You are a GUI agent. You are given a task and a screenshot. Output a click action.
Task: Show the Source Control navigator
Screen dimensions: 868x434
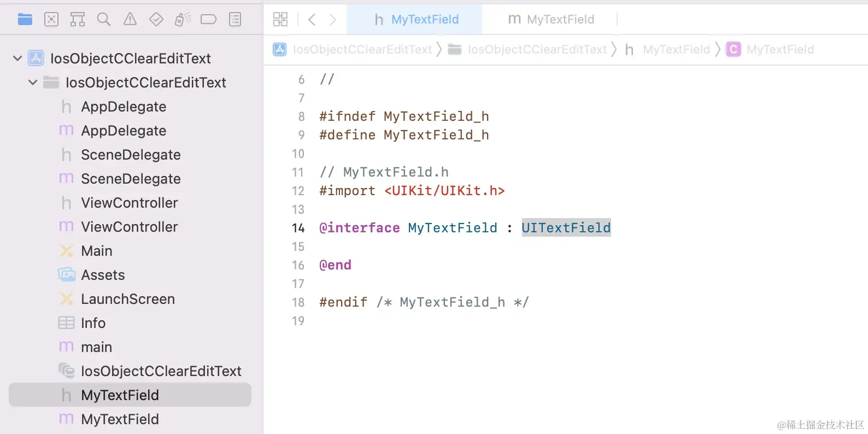[x=51, y=20]
